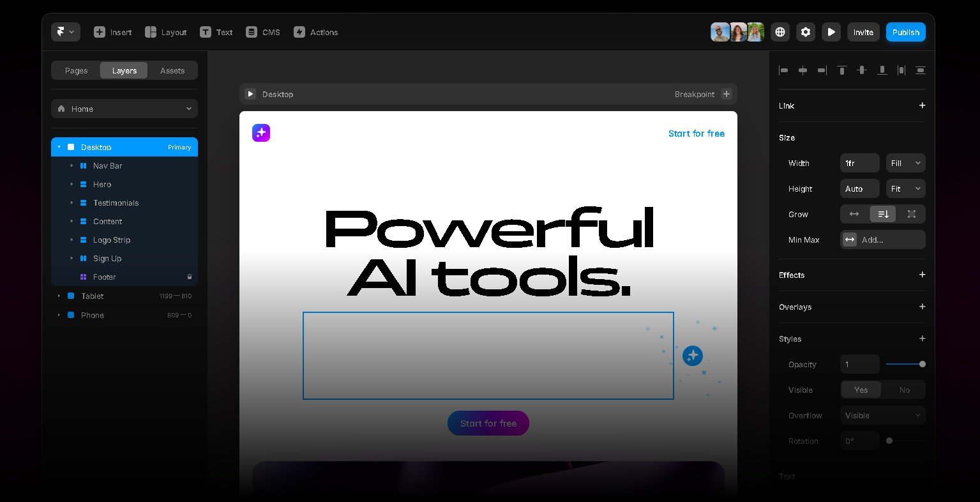The width and height of the screenshot is (980, 502).
Task: Publish the site
Action: 905,32
